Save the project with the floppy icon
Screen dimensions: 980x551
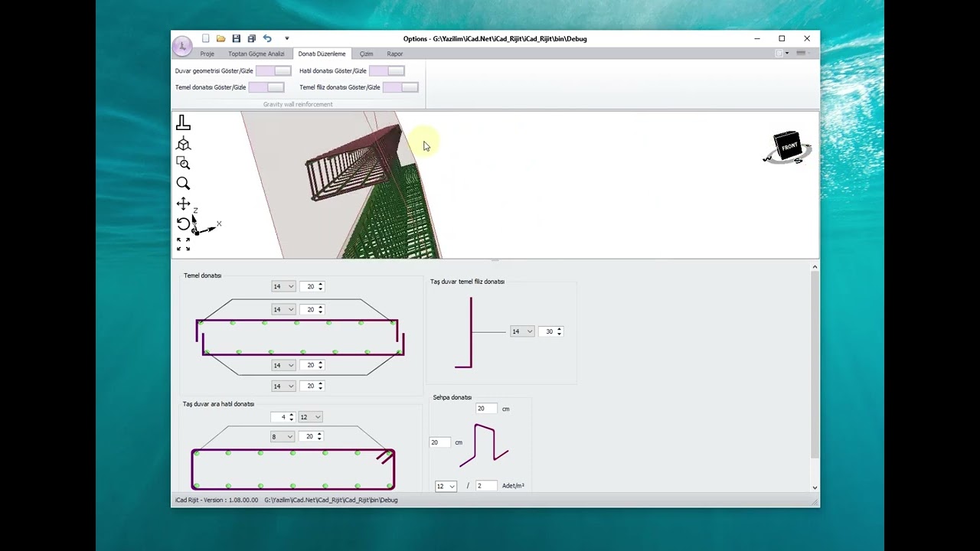tap(236, 38)
